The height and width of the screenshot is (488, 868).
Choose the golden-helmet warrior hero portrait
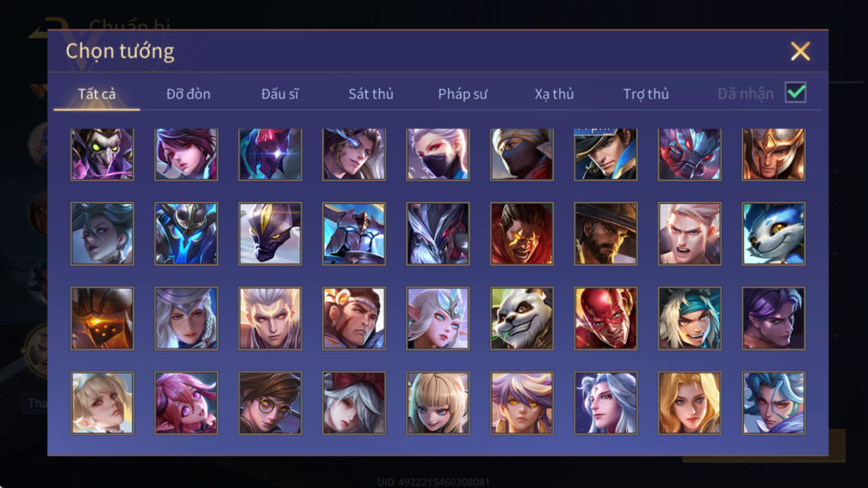[x=773, y=154]
